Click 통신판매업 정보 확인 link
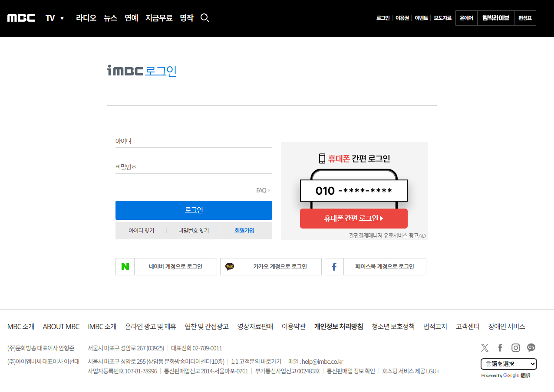Image resolution: width=554 pixels, height=392 pixels. (x=351, y=371)
